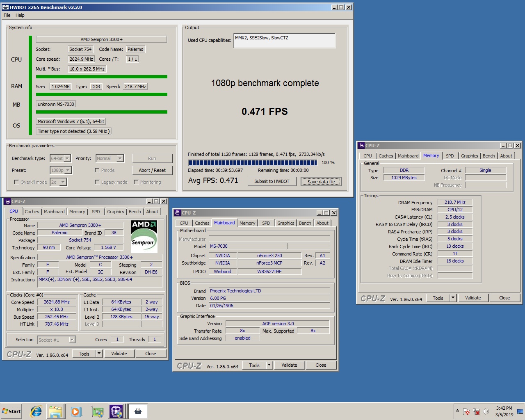Click Close button in Memory window
This screenshot has height=420, width=525.
(x=504, y=298)
